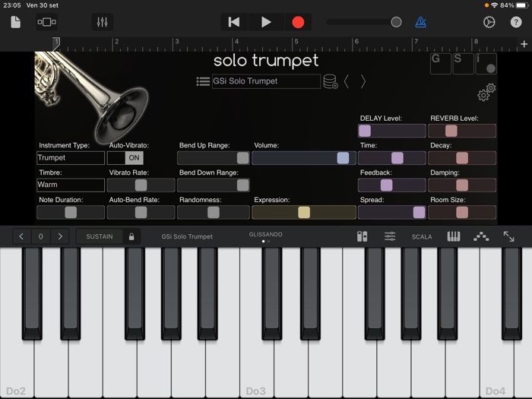Click the G logo box
The height and width of the screenshot is (399, 532).
click(x=440, y=63)
